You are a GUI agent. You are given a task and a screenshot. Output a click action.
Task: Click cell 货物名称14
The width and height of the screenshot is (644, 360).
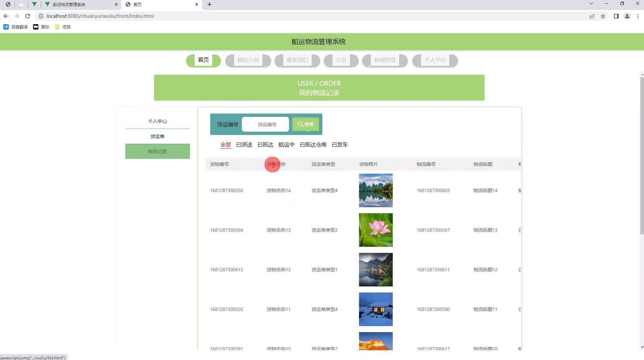[279, 190]
